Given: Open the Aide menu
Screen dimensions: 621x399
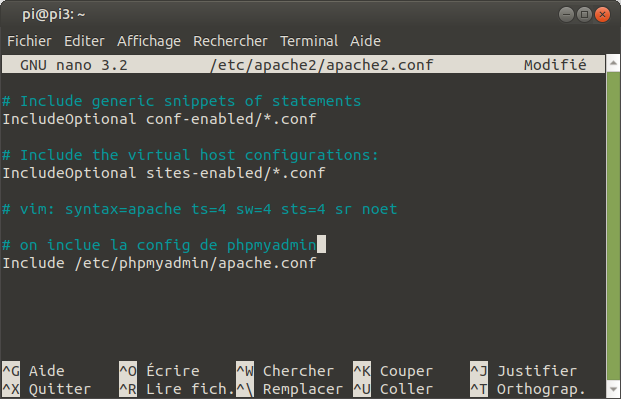Looking at the screenshot, I should tap(365, 41).
